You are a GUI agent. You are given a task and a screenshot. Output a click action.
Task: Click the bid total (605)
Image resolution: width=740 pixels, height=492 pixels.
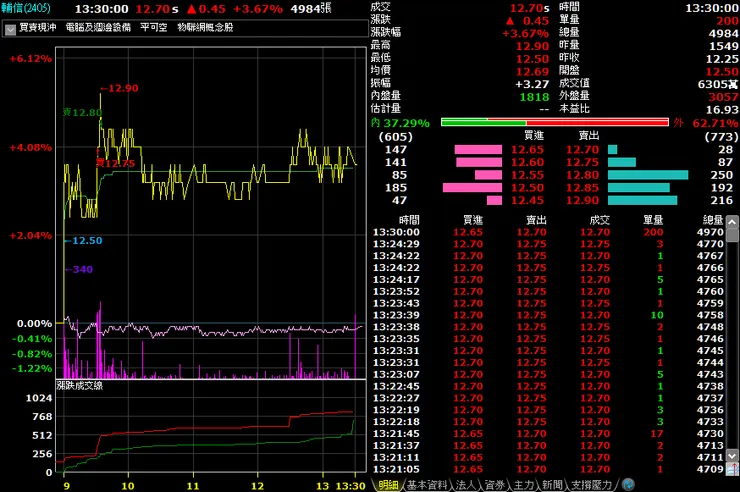[395, 137]
